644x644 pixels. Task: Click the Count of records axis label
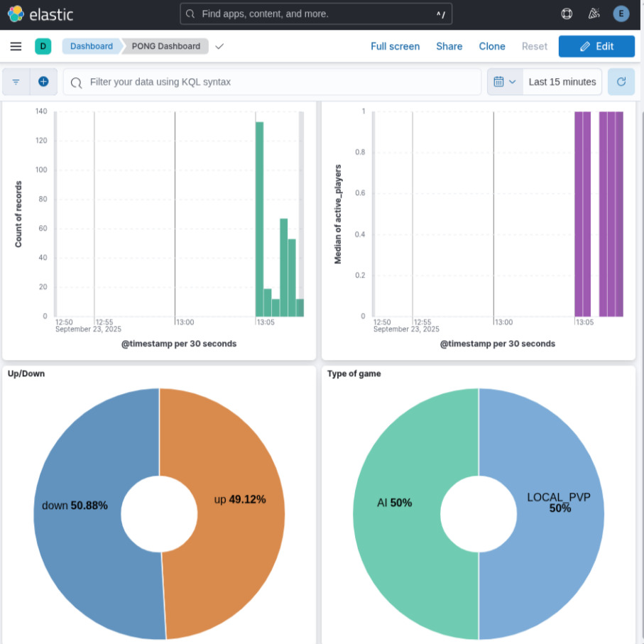(18, 214)
